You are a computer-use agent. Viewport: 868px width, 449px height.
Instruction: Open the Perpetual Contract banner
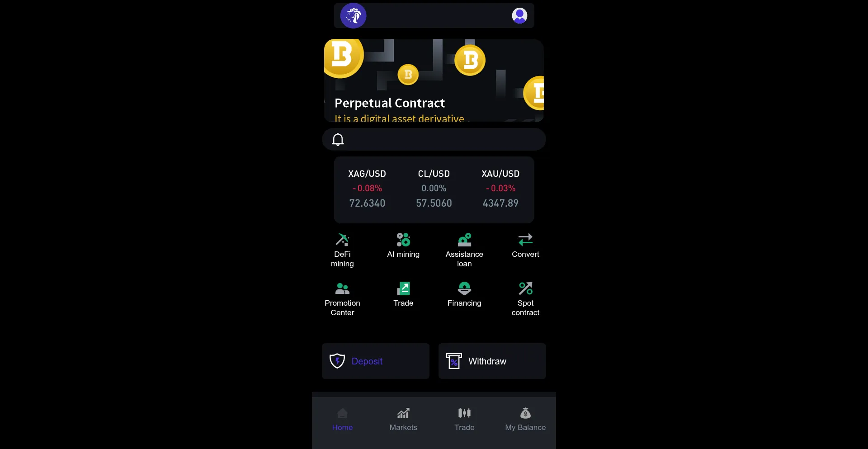click(434, 80)
